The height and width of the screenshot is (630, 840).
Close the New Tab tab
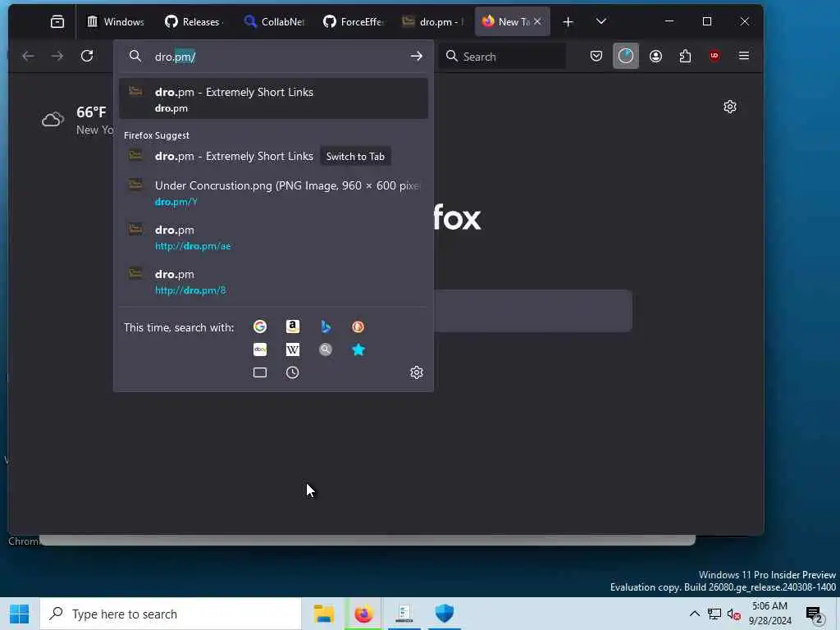point(537,21)
